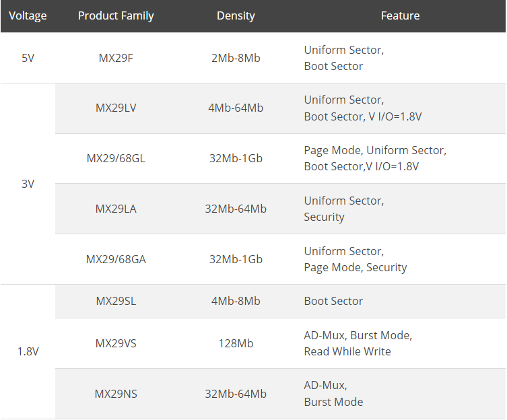Screen dimensions: 507x420
Task: Select the MX29/68GL product family
Action: pos(116,158)
